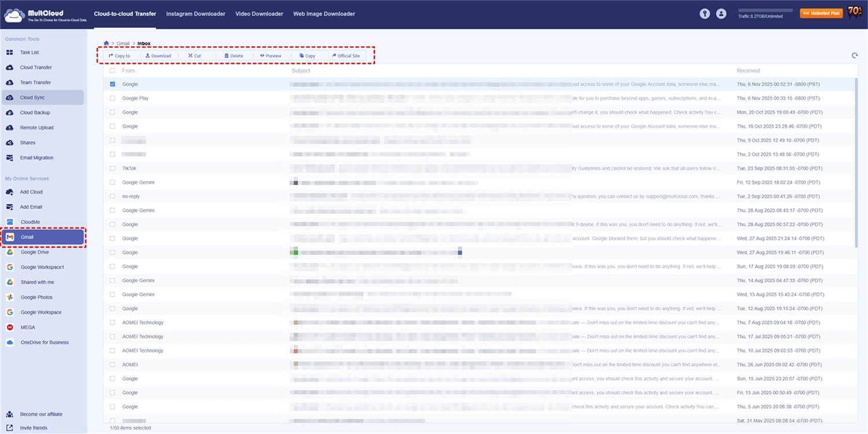Screen dimensions: 868x434
Task: Select the Cloud Sync sidebar icon
Action: pyautogui.click(x=9, y=98)
